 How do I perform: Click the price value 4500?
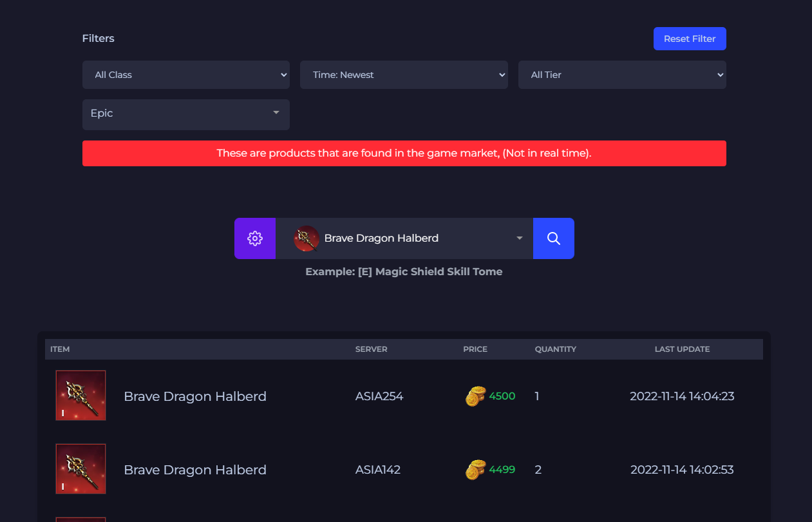coord(502,396)
